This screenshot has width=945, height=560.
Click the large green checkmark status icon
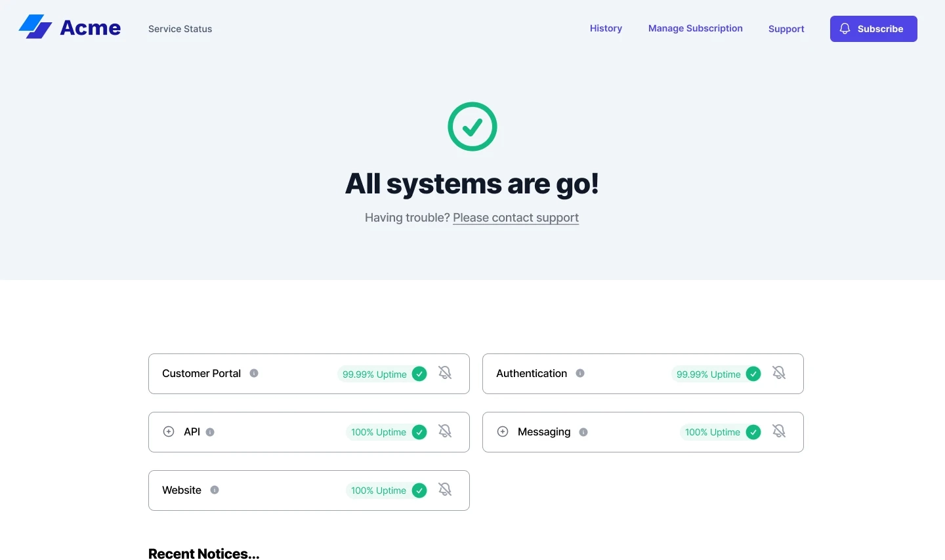(x=472, y=126)
